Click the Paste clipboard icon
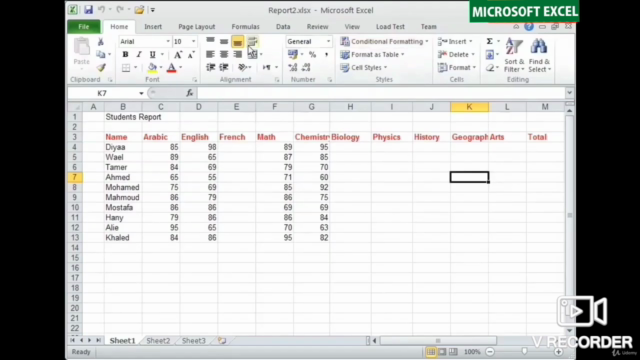Screen dimensions: 640x360 tap(82, 47)
